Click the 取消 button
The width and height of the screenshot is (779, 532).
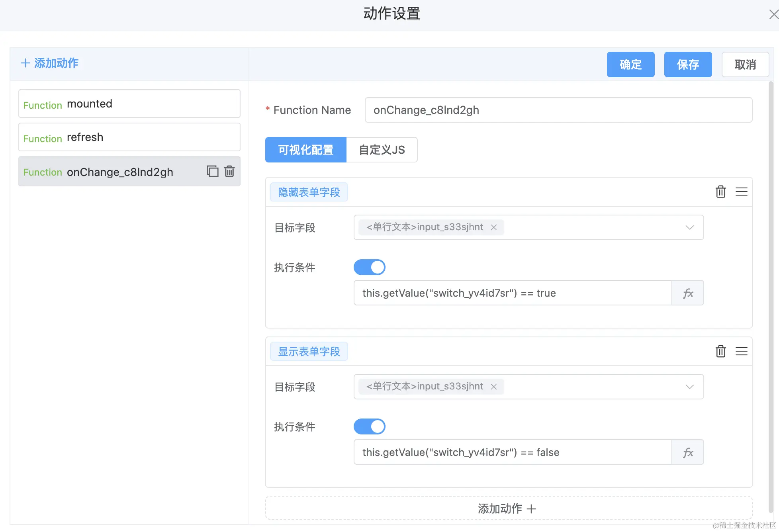click(745, 65)
